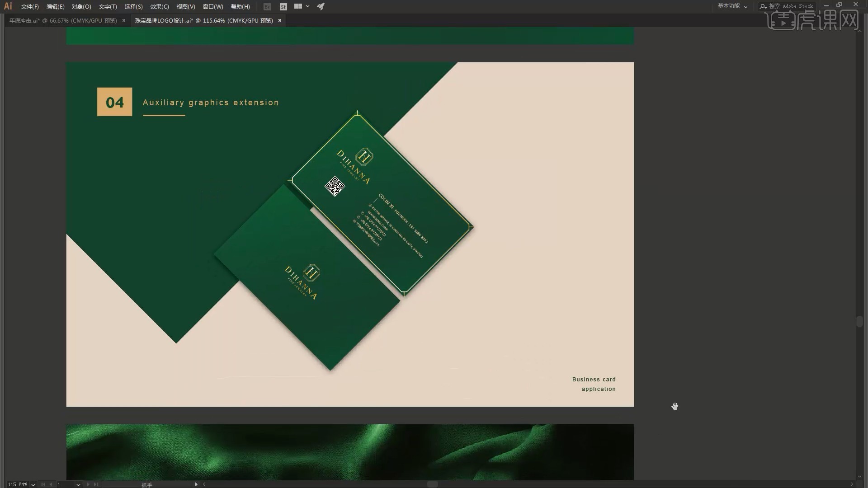
Task: Open the 视图(V) menu
Action: [x=186, y=7]
